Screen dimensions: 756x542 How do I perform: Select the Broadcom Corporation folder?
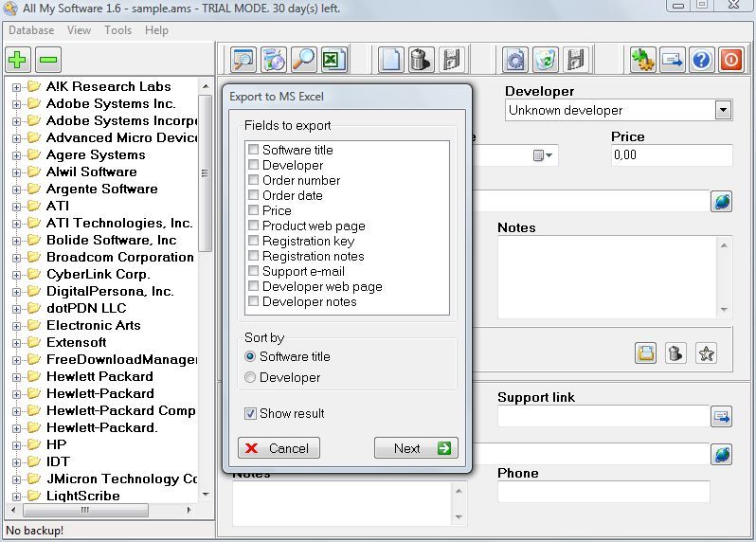pyautogui.click(x=120, y=257)
